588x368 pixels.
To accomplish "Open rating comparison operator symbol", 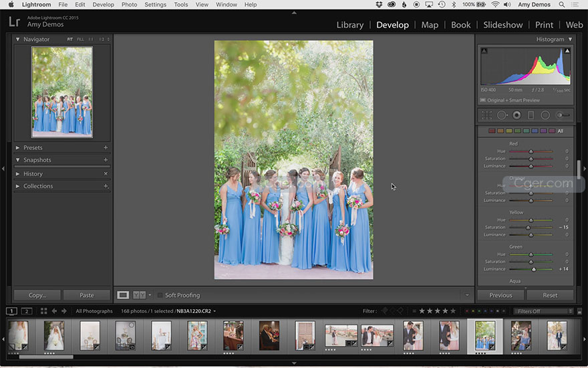I will click(414, 311).
